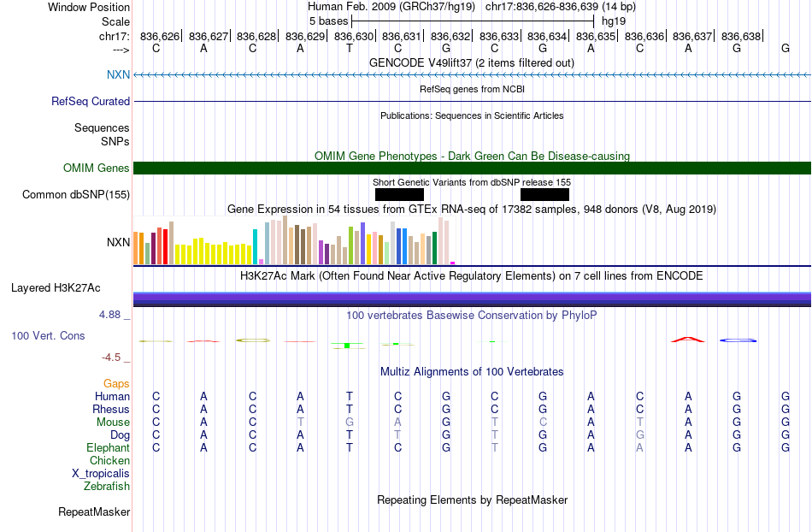The width and height of the screenshot is (812, 532).
Task: Open the GTEx 'Gene Expression in 54 tissues' title
Action: point(472,210)
